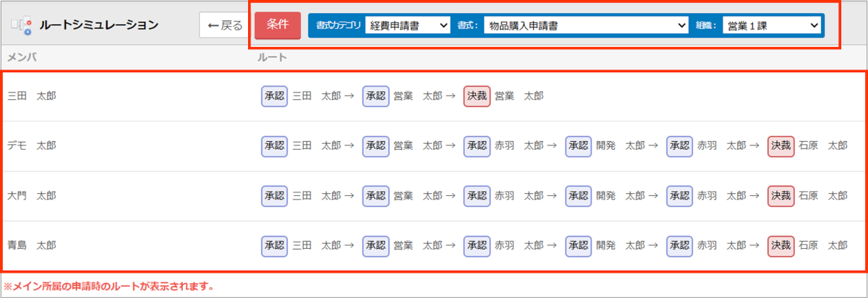868x298 pixels.
Task: Select the 決裁 badge in 青島 太郎's row
Action: [x=780, y=245]
